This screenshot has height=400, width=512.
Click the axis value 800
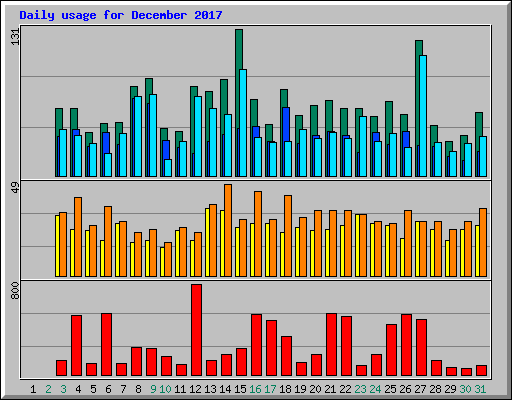[15, 290]
